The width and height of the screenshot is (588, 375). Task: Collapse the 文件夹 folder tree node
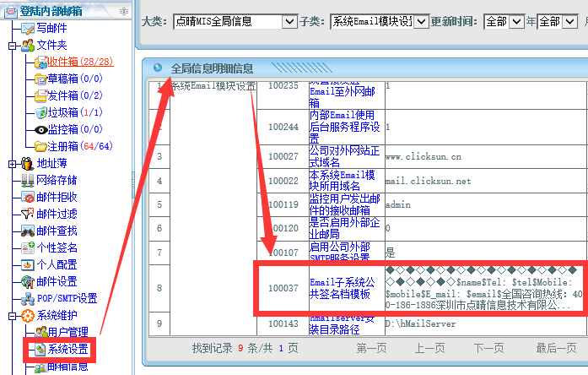(x=12, y=45)
